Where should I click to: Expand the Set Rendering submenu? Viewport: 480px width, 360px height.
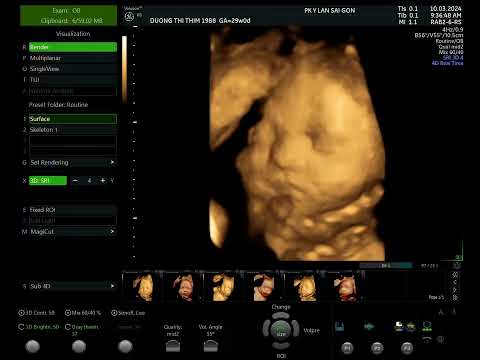click(x=73, y=162)
